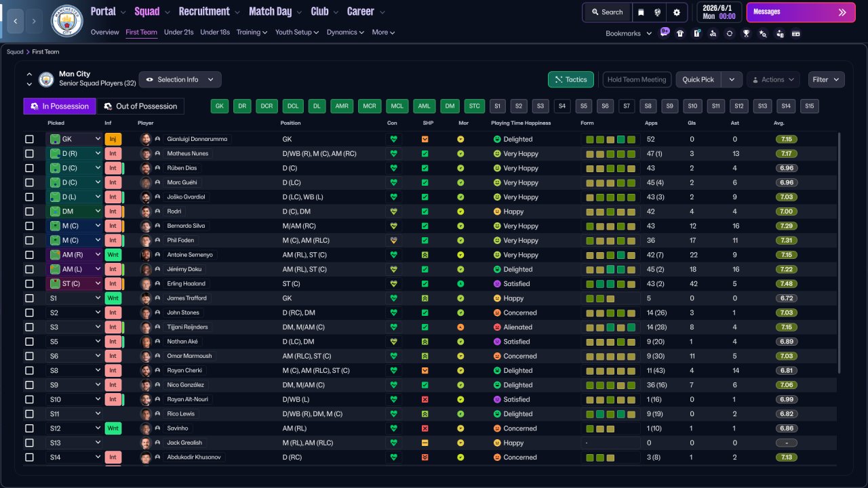868x488 pixels.
Task: Open the S1 picked dropdown for James Trafford
Action: 74,298
